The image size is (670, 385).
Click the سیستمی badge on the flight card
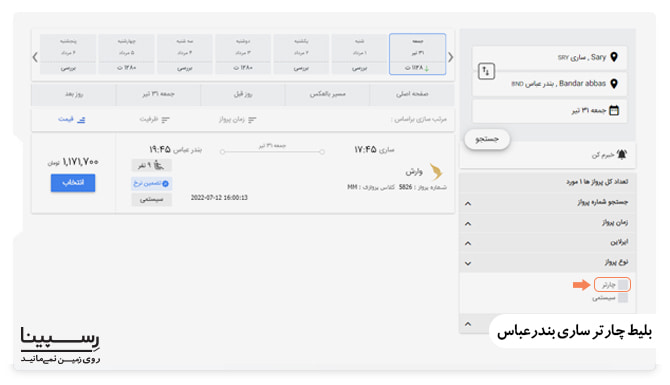point(151,200)
